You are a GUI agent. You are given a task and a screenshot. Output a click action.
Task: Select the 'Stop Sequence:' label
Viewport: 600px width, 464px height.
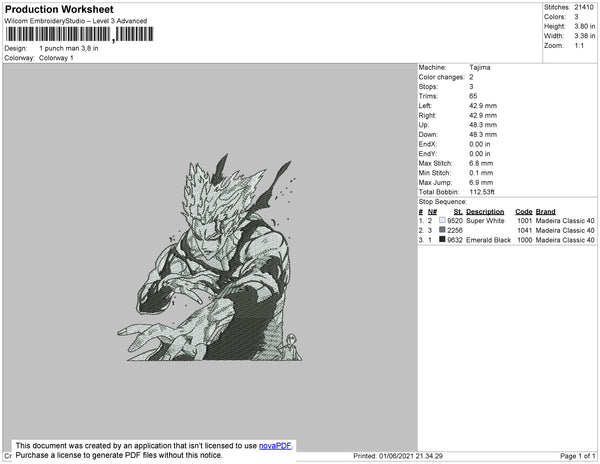(x=442, y=202)
